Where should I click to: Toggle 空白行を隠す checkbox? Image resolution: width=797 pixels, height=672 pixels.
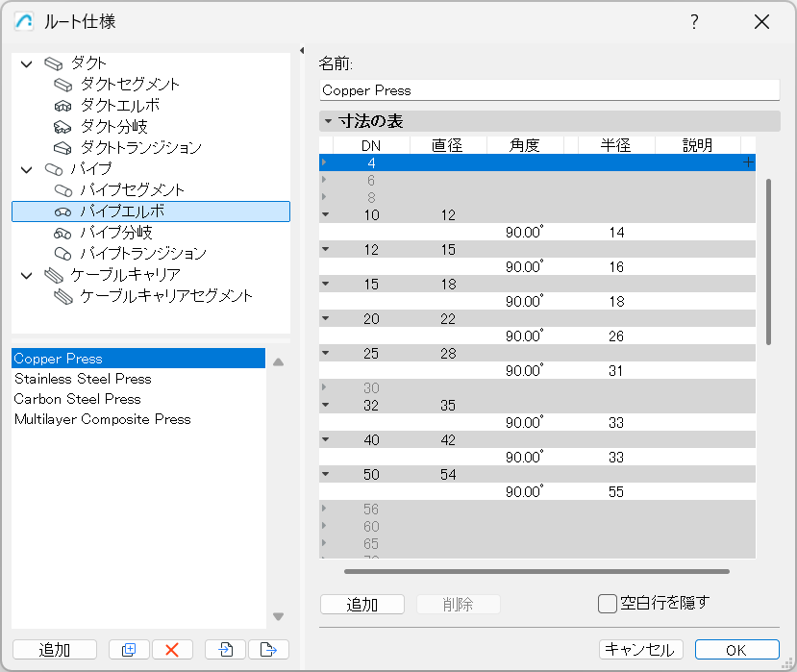pos(608,604)
